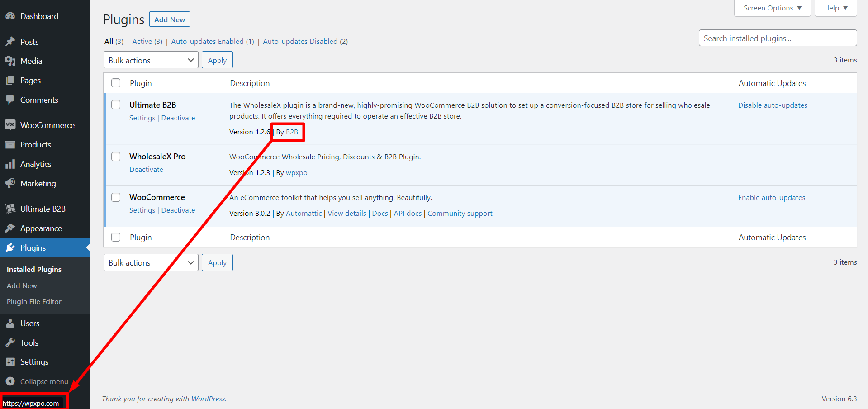The height and width of the screenshot is (409, 868).
Task: Click the Users person icon
Action: [10, 323]
